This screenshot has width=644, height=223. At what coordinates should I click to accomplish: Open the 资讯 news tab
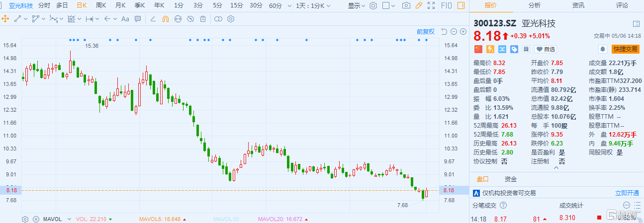click(578, 5)
